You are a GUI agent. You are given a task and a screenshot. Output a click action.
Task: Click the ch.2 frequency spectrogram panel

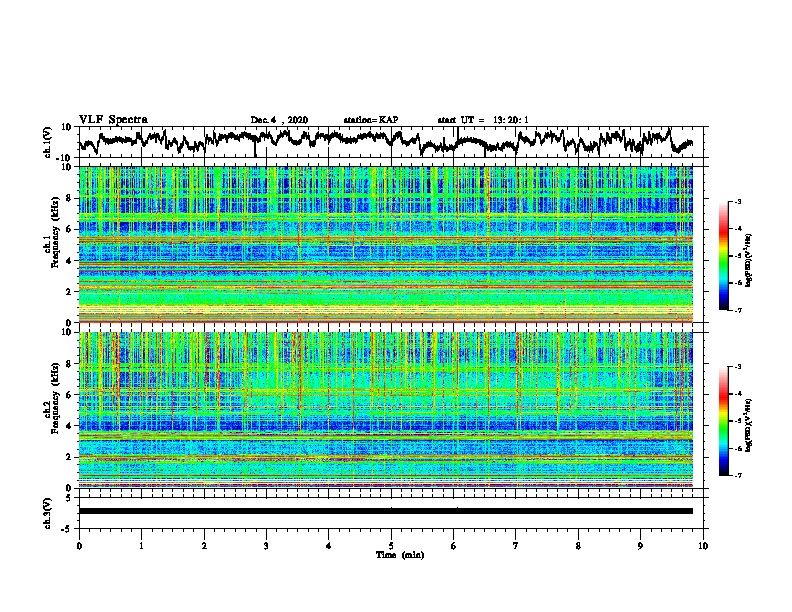pyautogui.click(x=386, y=410)
